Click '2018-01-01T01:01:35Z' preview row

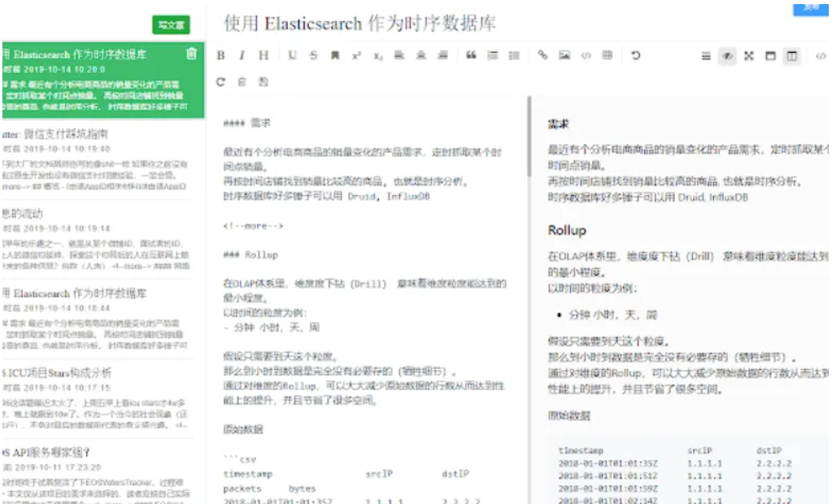(608, 463)
